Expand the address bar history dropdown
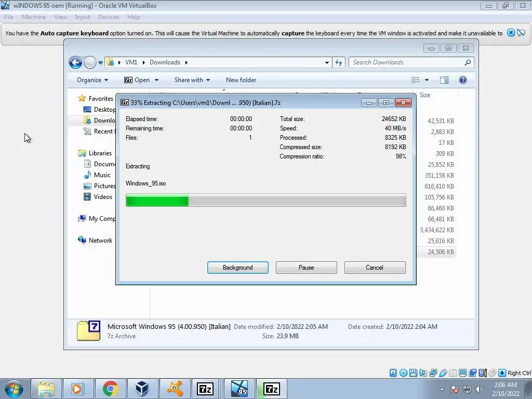The image size is (532, 399). click(x=327, y=62)
